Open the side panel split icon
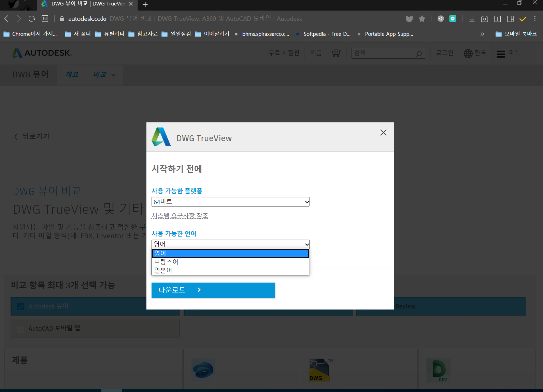The image size is (543, 392). tap(510, 19)
